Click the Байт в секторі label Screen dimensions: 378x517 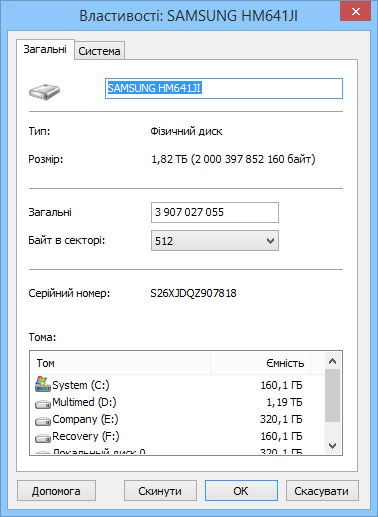[x=67, y=240]
